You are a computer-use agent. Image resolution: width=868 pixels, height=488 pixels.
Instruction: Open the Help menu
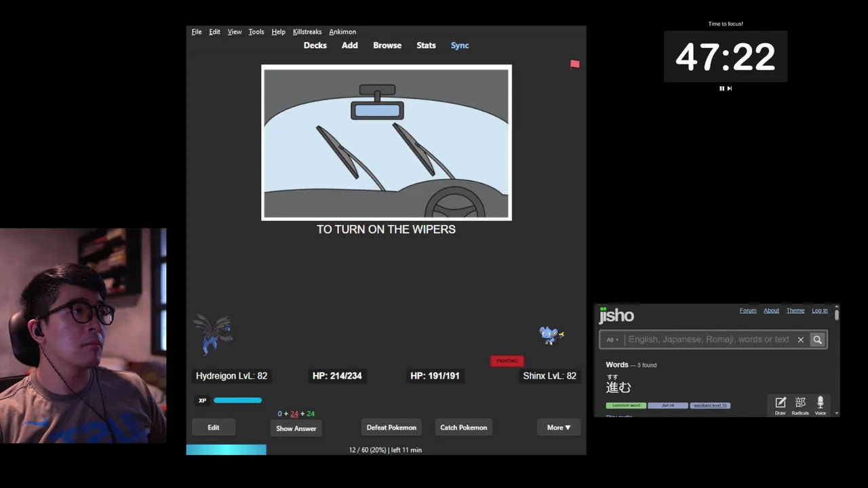278,32
